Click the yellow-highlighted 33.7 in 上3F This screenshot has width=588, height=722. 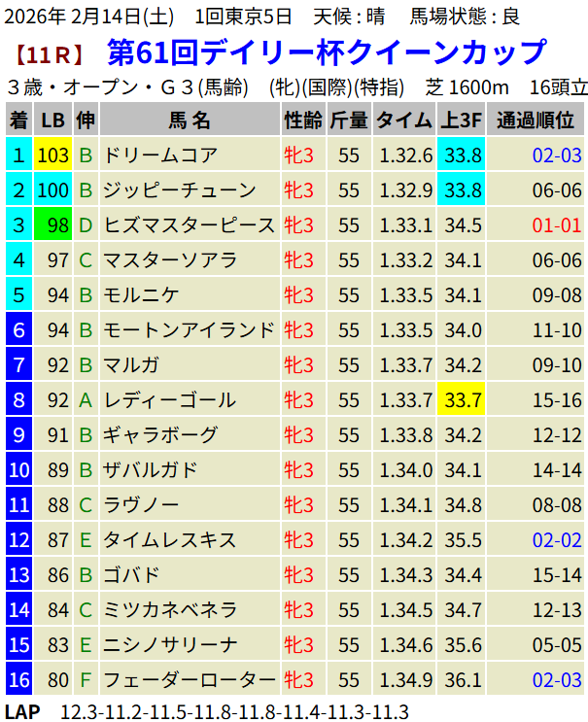pyautogui.click(x=461, y=400)
